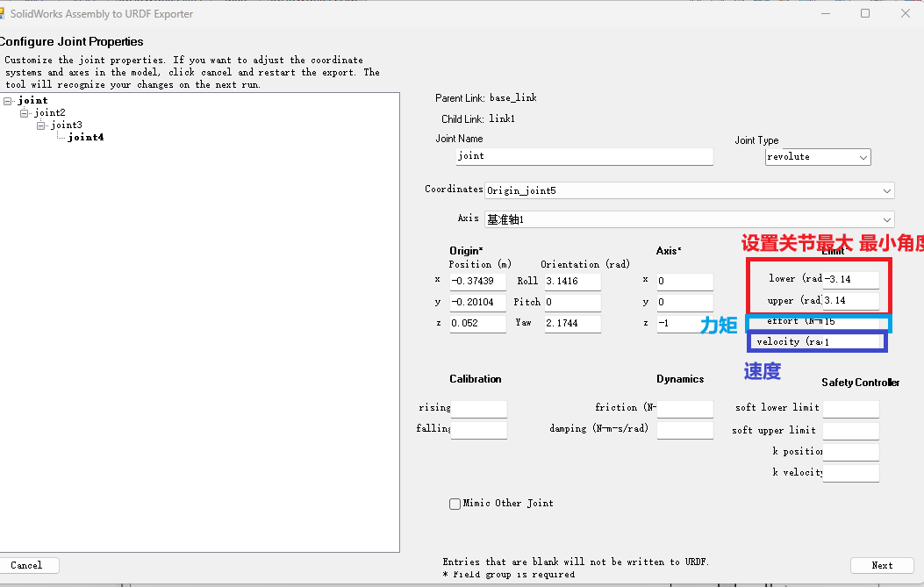This screenshot has width=924, height=587.
Task: Click the Cancel button
Action: click(27, 566)
